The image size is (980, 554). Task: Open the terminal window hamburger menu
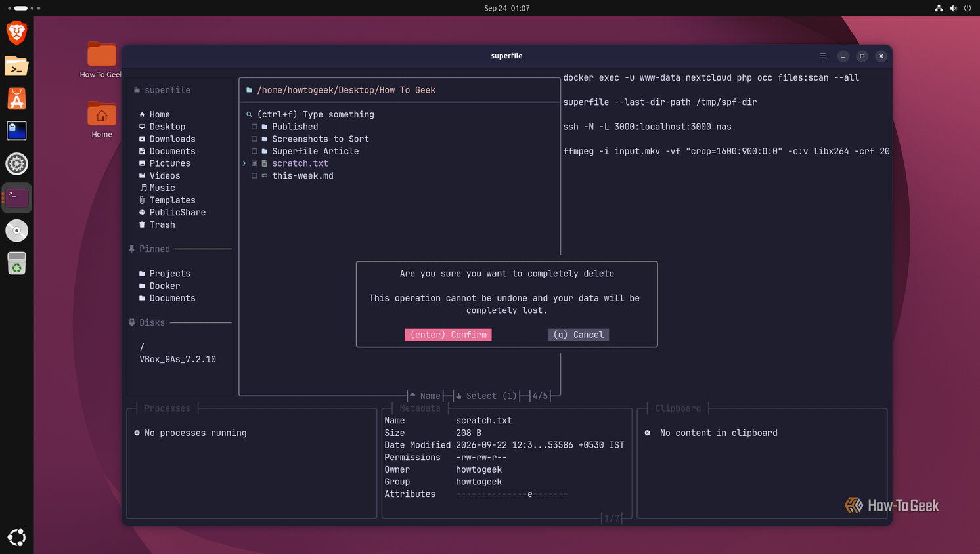822,56
